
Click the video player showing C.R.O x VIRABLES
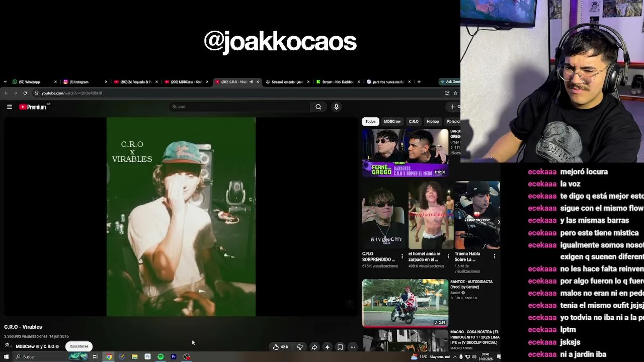(x=181, y=217)
